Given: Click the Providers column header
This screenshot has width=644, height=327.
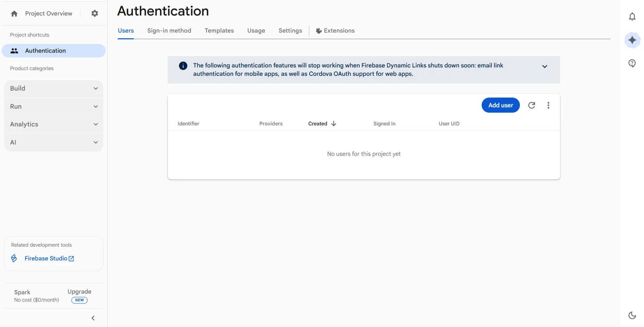Looking at the screenshot, I should [271, 124].
